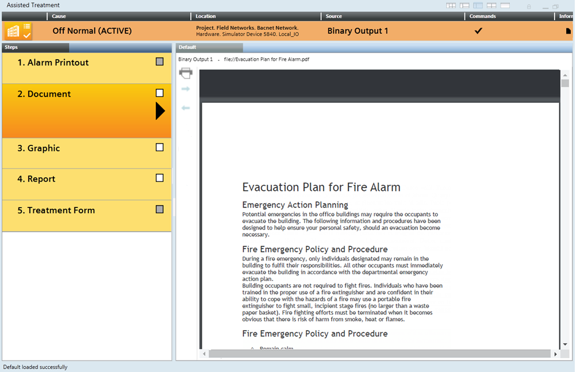Select the four-pane grid layout icon
Image resolution: width=588 pixels, height=372 pixels.
pyautogui.click(x=491, y=6)
